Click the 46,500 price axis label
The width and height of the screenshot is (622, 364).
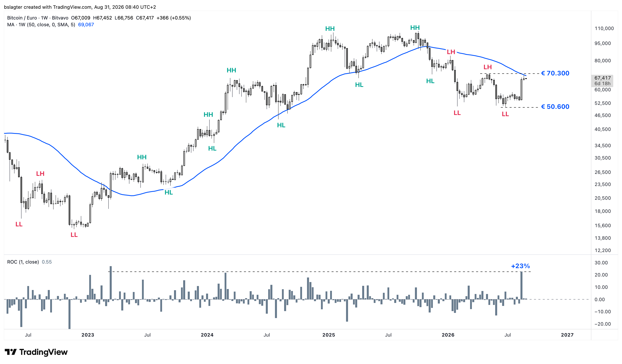point(603,115)
